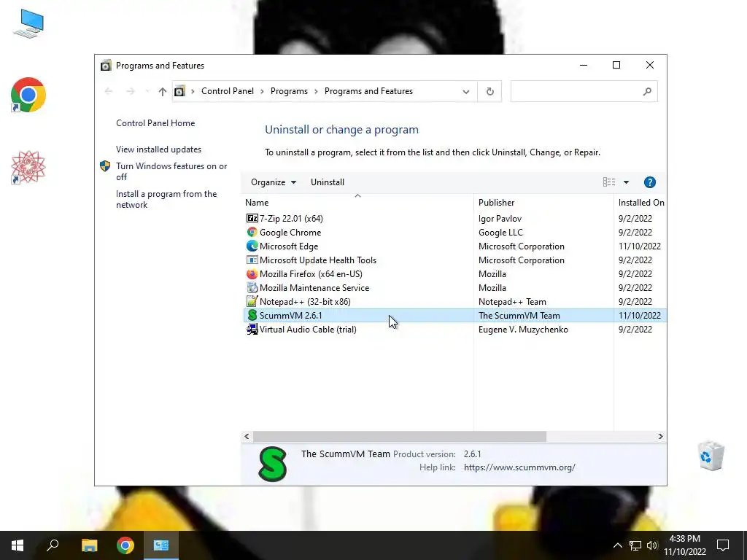Expand breadcrumb arrow after Control Panel

262,91
